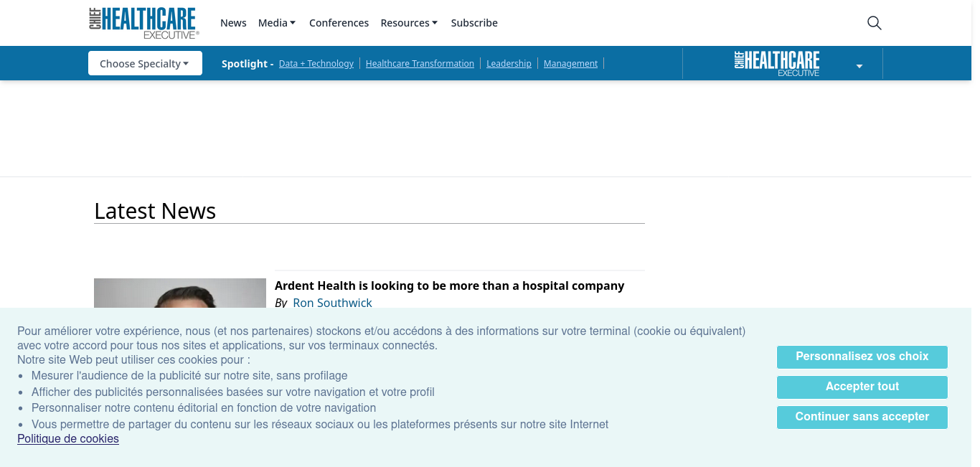This screenshot has width=980, height=467.
Task: Expand the Resources dropdown menu
Action: click(409, 23)
